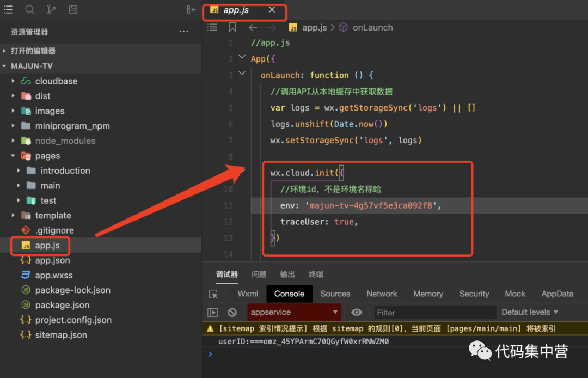This screenshot has height=378, width=588.
Task: Click the explorer more options ellipsis
Action: tap(184, 32)
